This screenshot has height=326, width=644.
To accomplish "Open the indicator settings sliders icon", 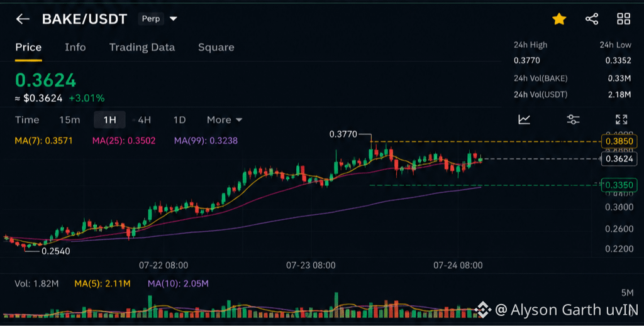I will tap(573, 119).
